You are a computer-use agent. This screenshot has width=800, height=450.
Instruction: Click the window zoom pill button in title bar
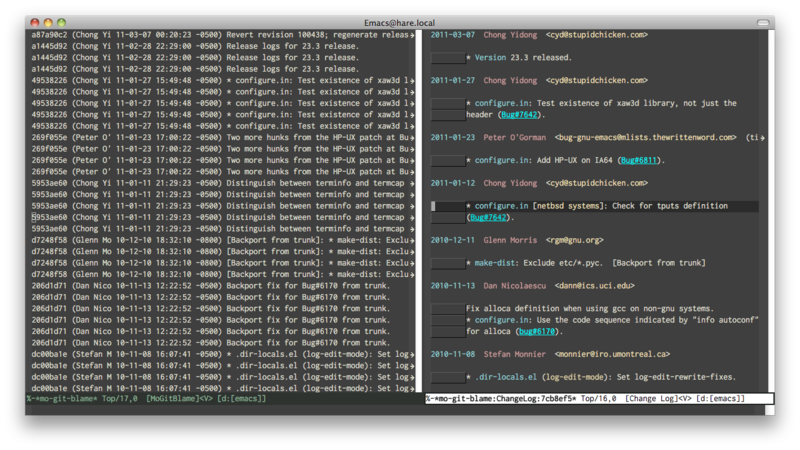click(763, 22)
